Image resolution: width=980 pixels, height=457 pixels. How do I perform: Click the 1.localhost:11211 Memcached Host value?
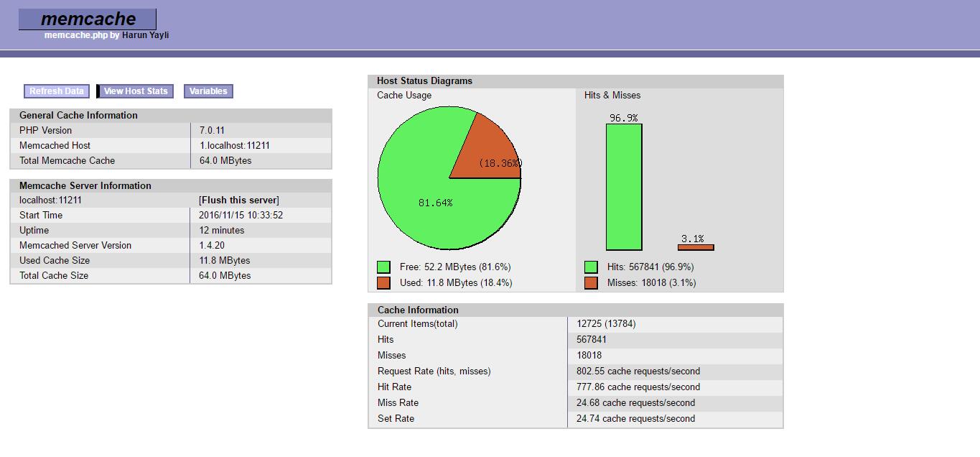pos(235,145)
